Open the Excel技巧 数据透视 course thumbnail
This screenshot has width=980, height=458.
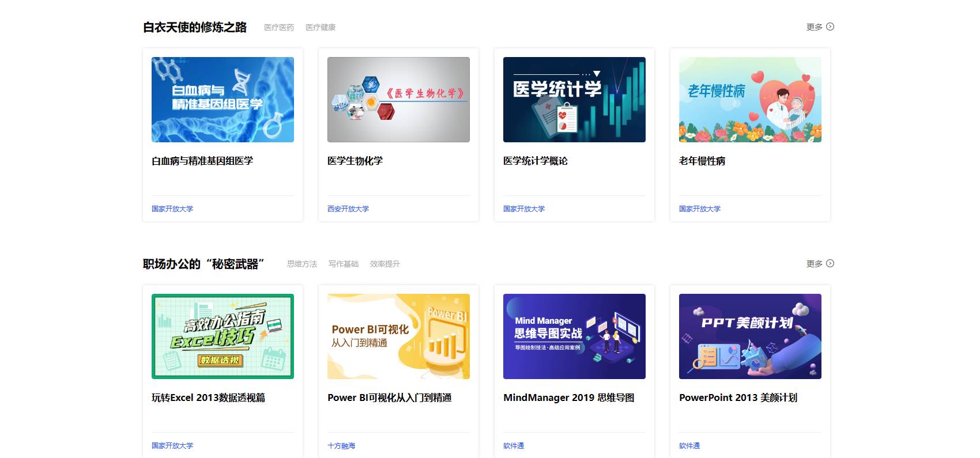pos(223,336)
